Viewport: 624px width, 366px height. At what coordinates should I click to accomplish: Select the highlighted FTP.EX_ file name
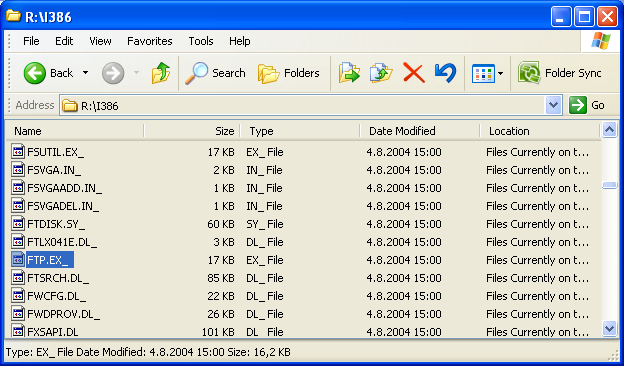point(50,260)
